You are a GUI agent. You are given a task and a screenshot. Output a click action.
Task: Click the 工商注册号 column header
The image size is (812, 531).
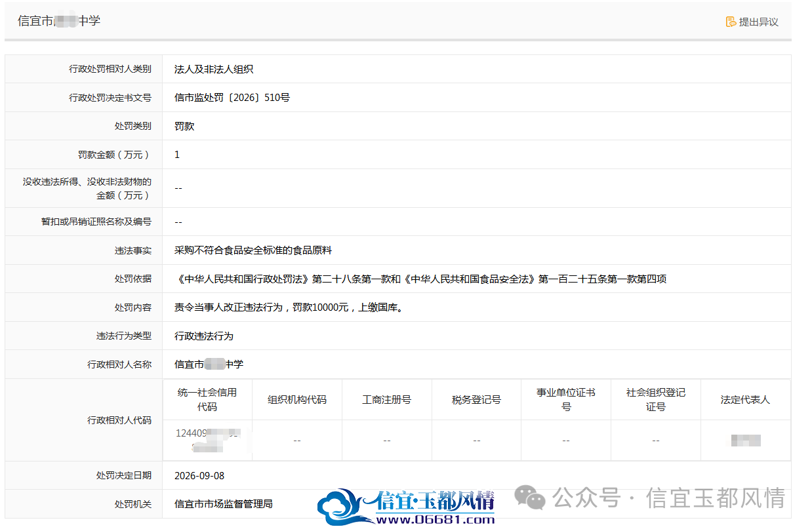pyautogui.click(x=387, y=399)
